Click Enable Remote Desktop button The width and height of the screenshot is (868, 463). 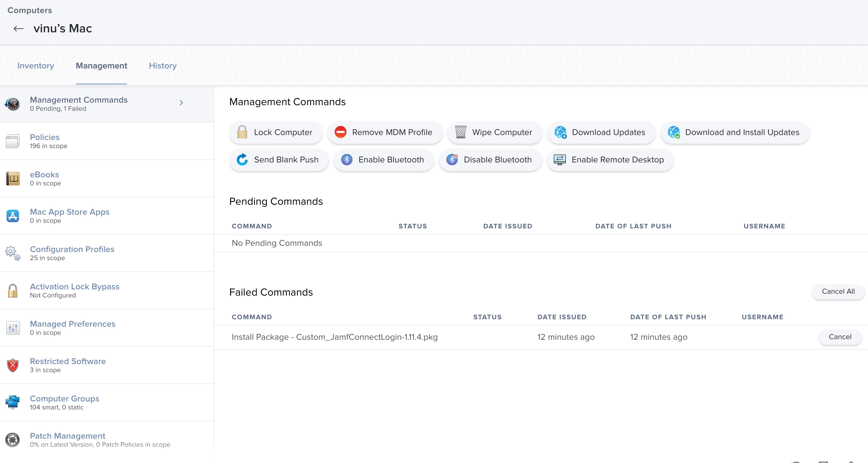tap(610, 160)
